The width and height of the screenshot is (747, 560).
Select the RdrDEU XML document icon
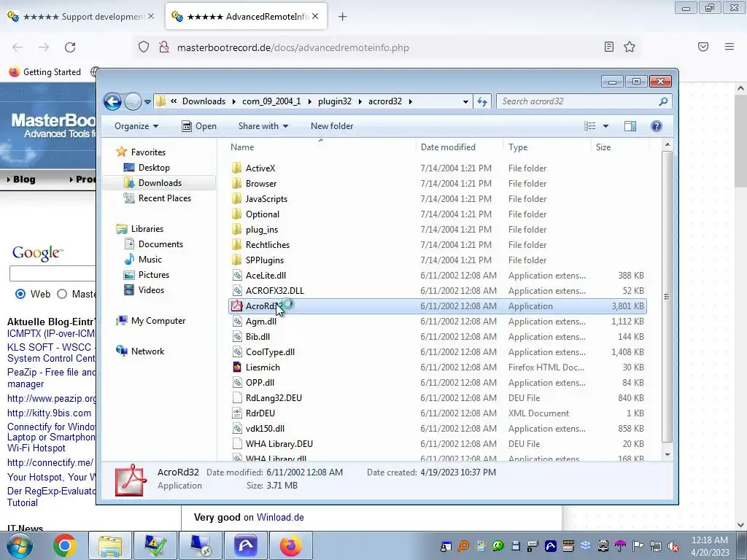237,413
